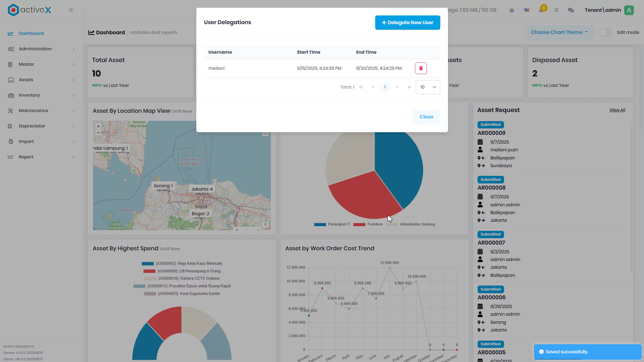Click the AS000009 Lift Penumpang legend swatch
The height and width of the screenshot is (362, 644).
(149, 271)
